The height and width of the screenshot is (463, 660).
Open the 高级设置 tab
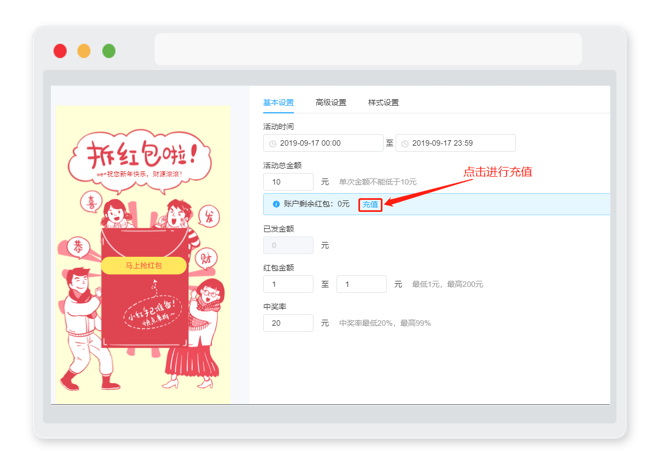[x=331, y=102]
